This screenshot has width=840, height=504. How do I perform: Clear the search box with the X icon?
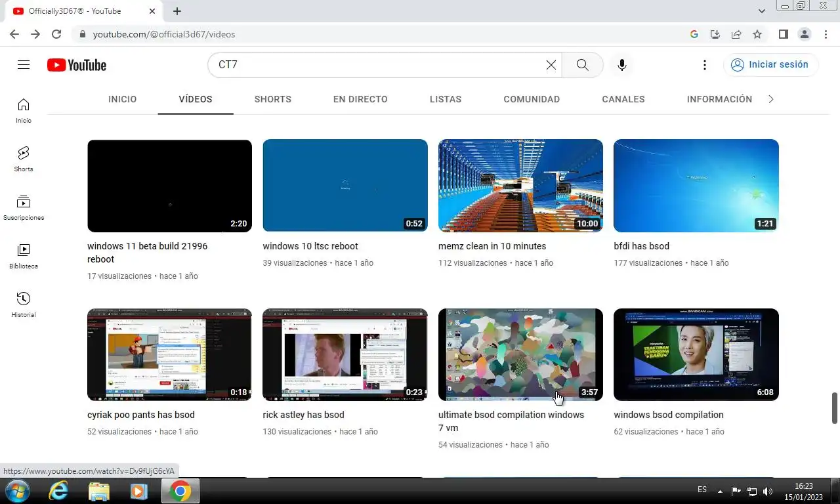(x=551, y=65)
